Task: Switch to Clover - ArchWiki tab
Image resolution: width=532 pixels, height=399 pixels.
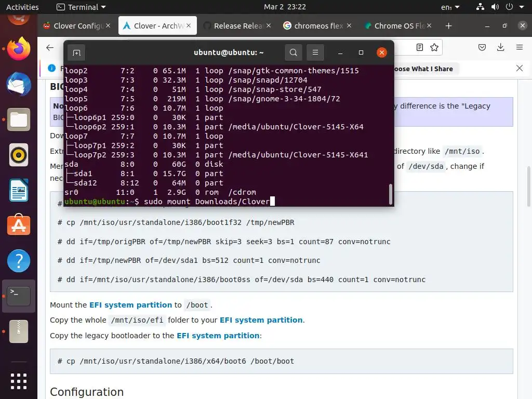Action: 157,26
